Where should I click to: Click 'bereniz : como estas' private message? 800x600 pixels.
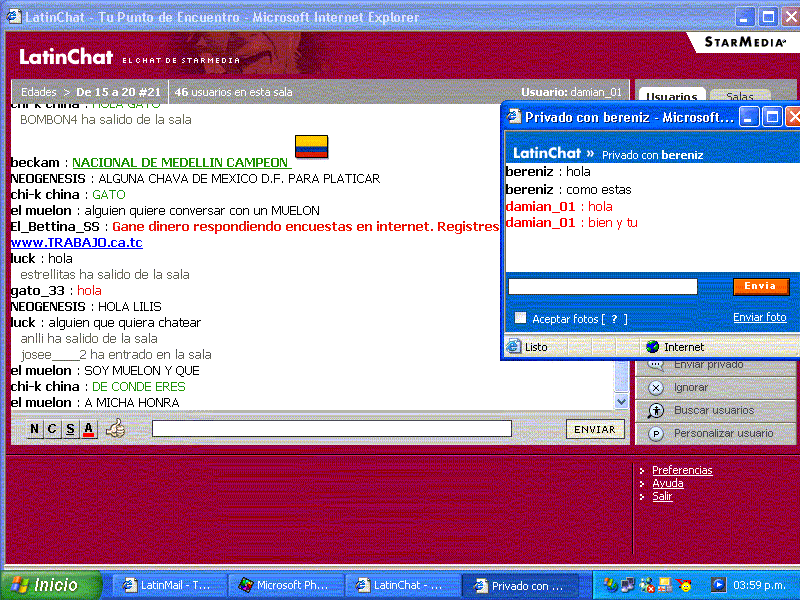coord(568,190)
